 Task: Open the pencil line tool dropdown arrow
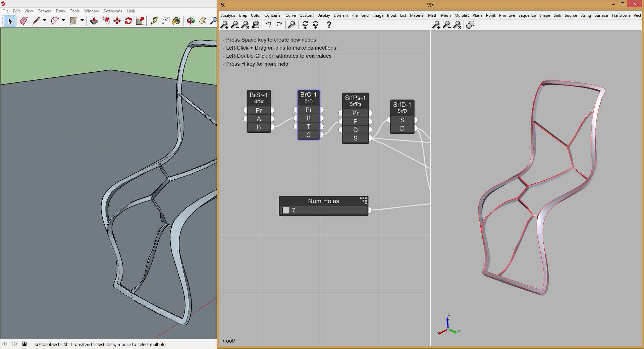point(44,20)
